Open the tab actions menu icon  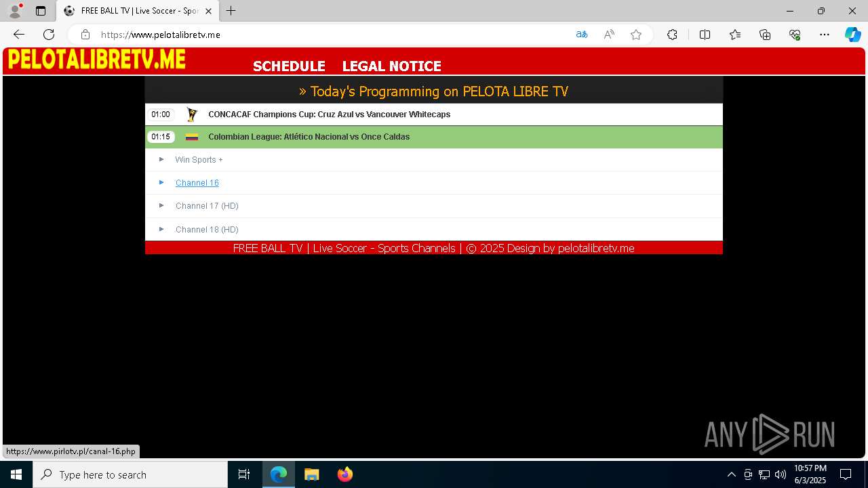tap(41, 11)
